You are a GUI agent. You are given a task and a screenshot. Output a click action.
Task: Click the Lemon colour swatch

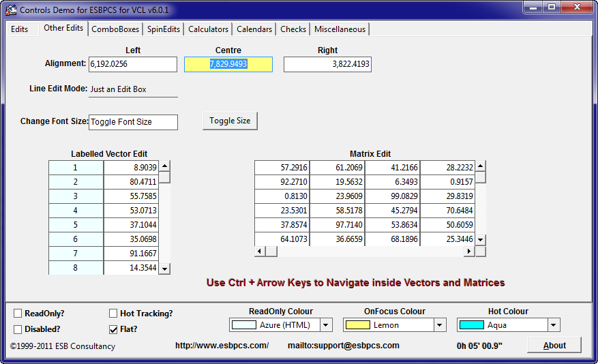358,325
